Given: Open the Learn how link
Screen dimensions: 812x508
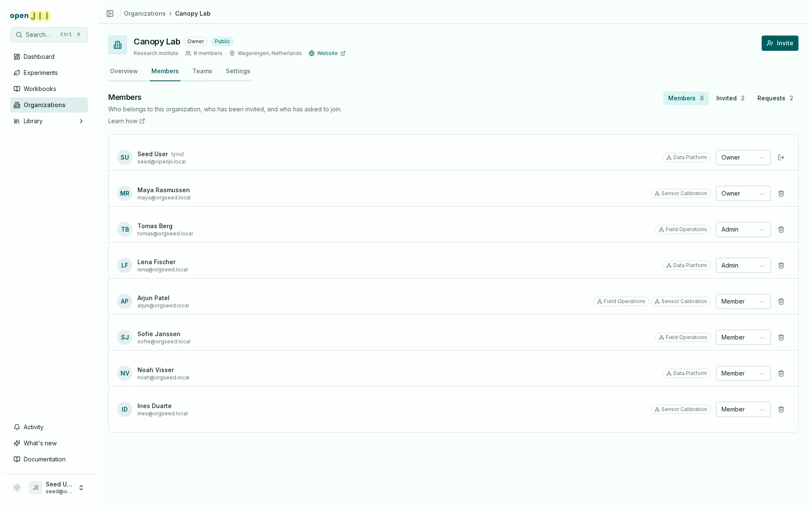Looking at the screenshot, I should coord(126,121).
